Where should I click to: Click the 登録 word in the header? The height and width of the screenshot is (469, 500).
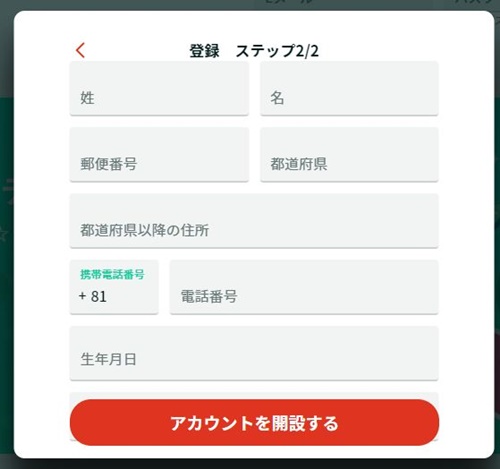(x=204, y=51)
